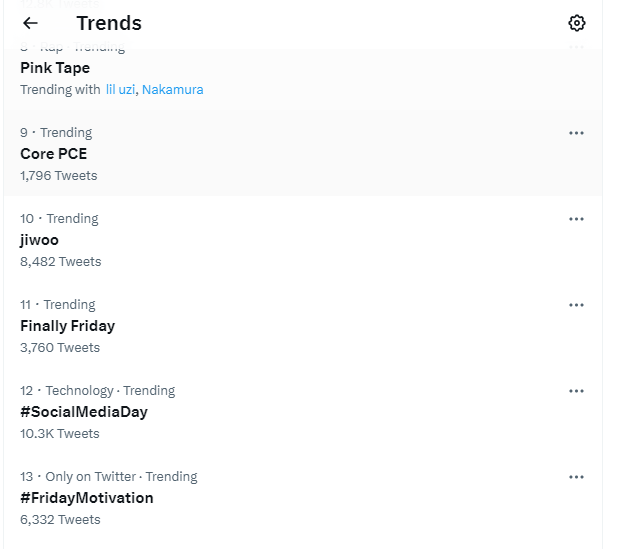
Task: Click the Trends page heading
Action: [x=109, y=23]
